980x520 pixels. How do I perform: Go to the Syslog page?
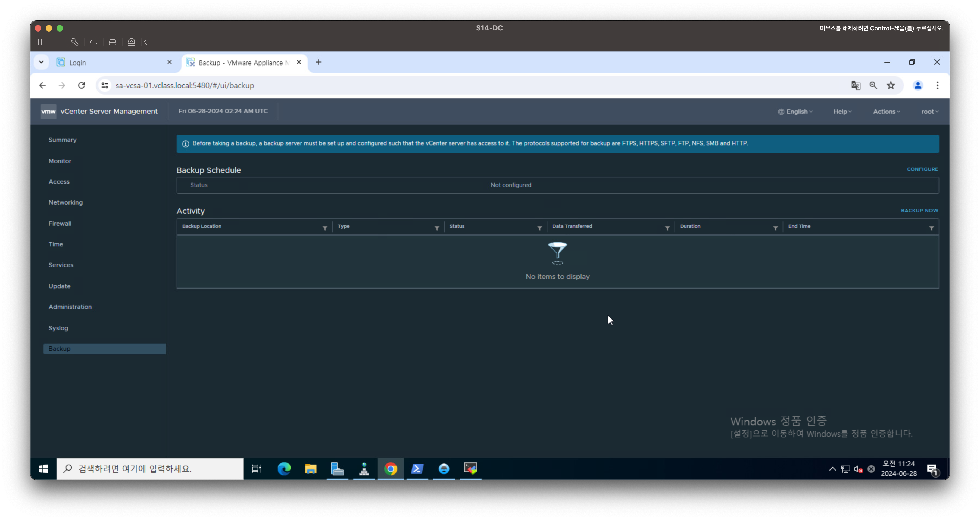[x=58, y=328]
